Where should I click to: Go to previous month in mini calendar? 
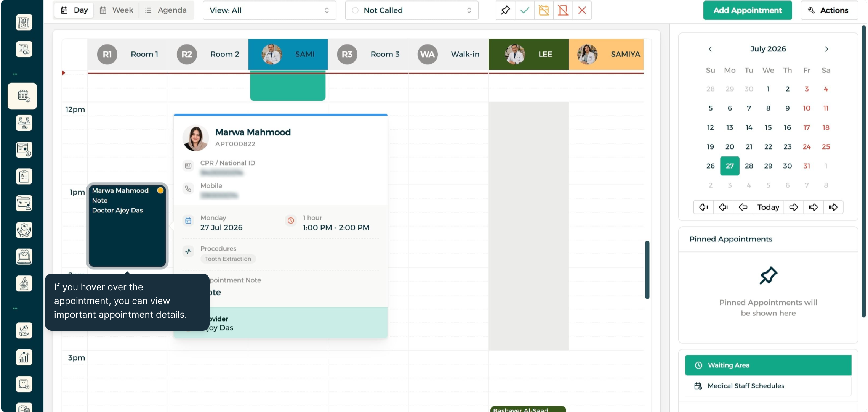pos(710,49)
